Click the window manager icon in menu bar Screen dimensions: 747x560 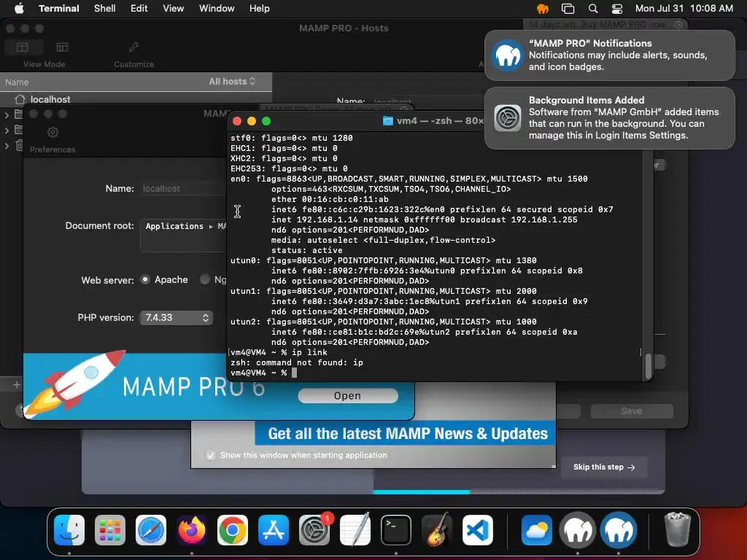tap(568, 9)
